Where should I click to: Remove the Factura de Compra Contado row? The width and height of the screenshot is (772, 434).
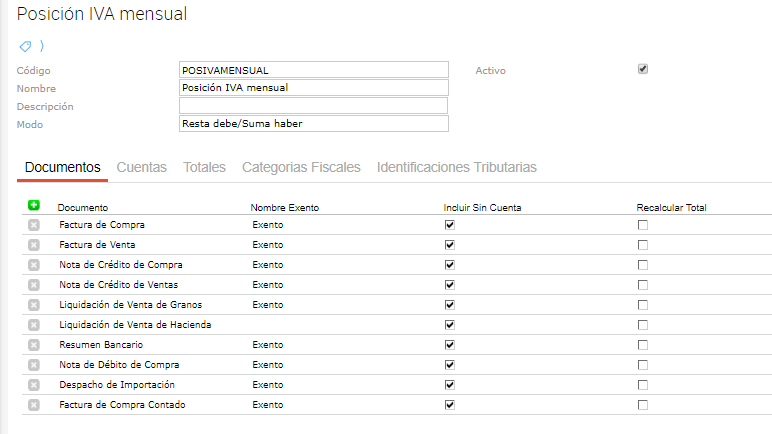click(x=34, y=405)
